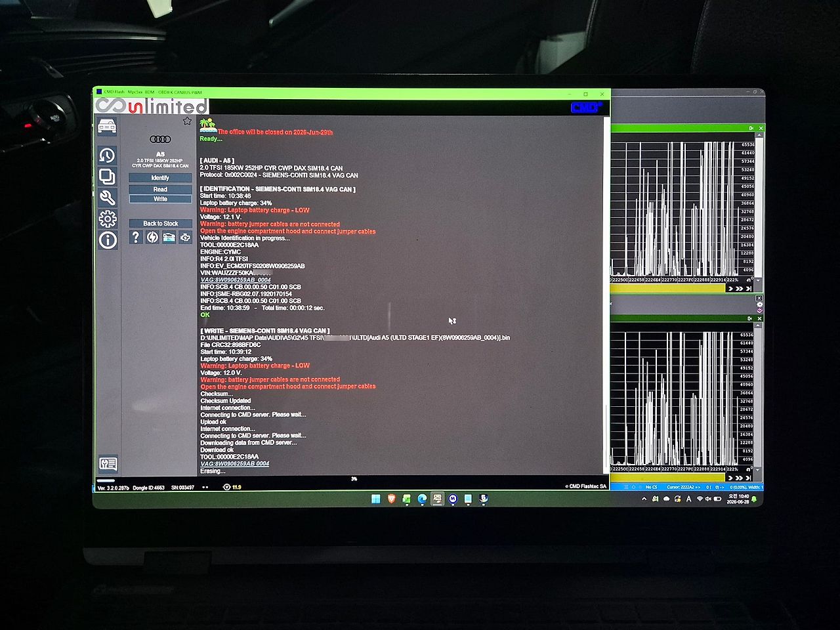Click the green 'OK' identification result

(x=205, y=315)
